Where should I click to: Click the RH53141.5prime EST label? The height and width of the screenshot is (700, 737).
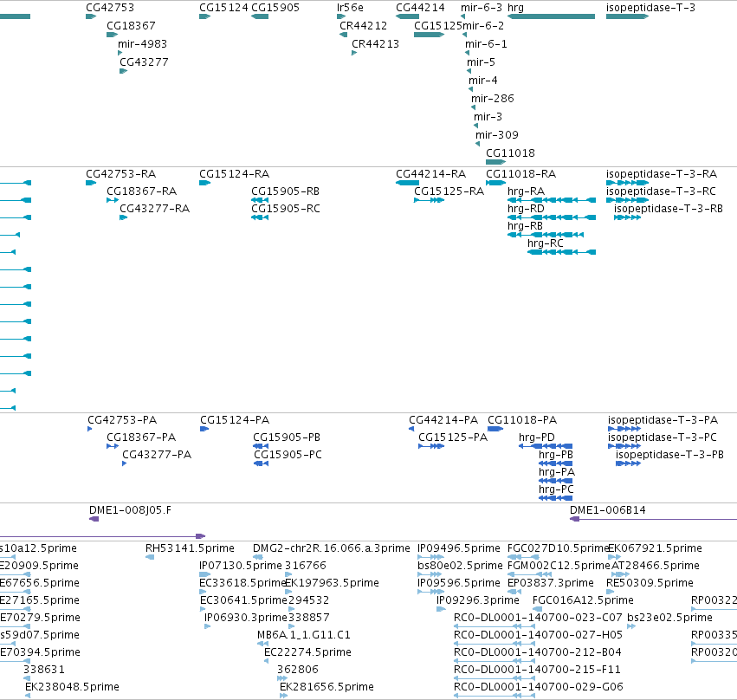(x=190, y=548)
